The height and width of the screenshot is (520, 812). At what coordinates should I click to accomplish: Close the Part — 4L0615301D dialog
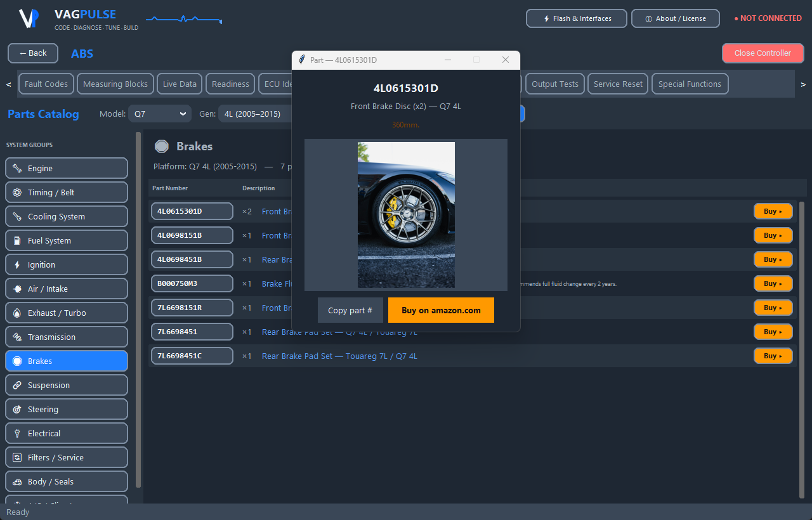pos(506,60)
